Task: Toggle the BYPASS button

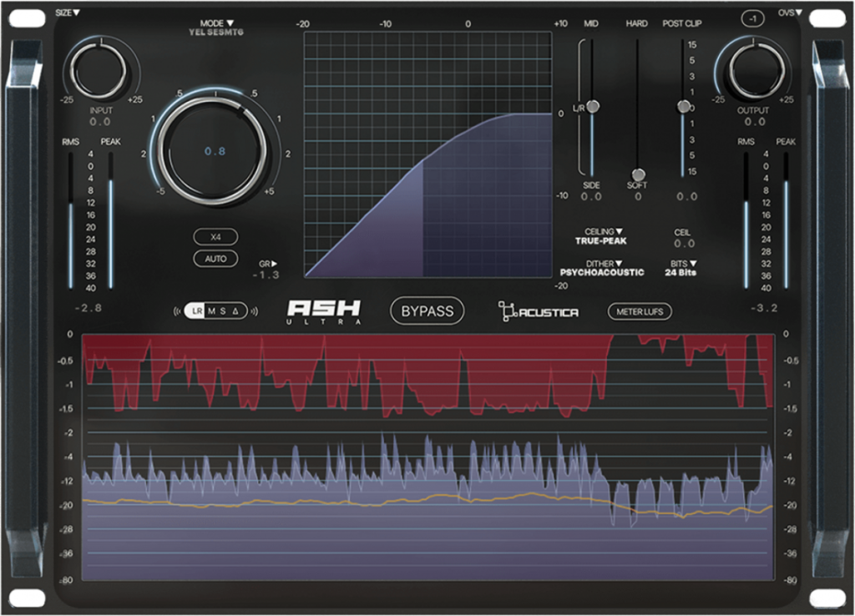Action: 427,311
